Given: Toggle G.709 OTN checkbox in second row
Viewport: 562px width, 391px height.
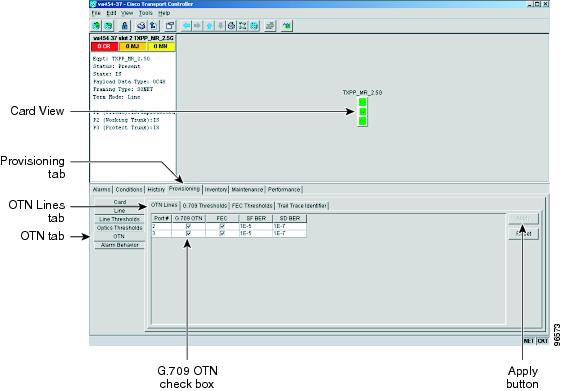Looking at the screenshot, I should (x=189, y=233).
